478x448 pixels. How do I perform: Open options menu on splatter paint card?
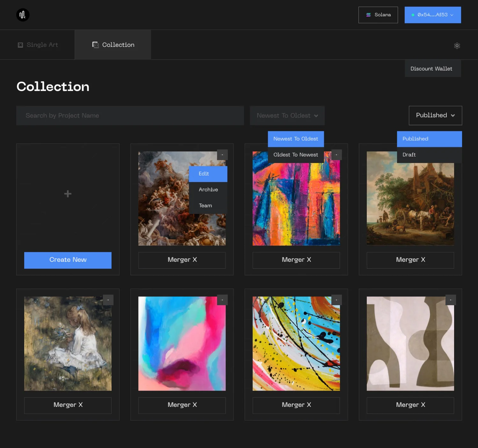coord(337,300)
